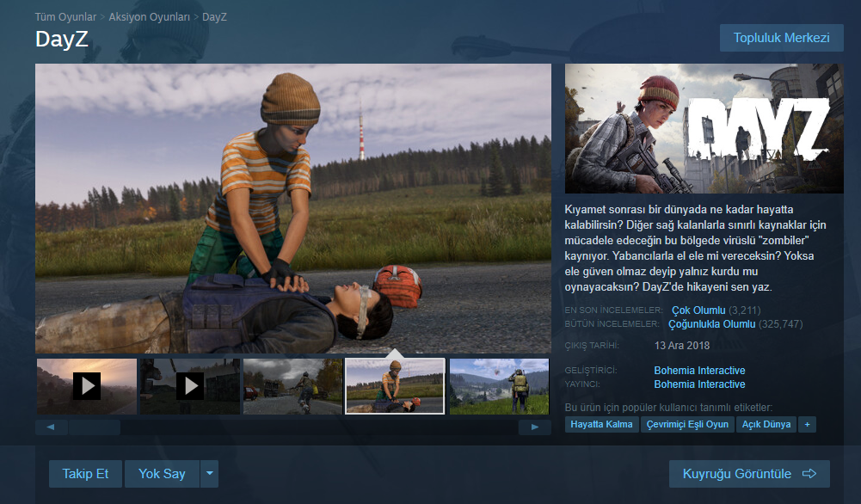Screen dimensions: 861x504
Task: Select the Hayatta Kalma tag
Action: (x=601, y=424)
